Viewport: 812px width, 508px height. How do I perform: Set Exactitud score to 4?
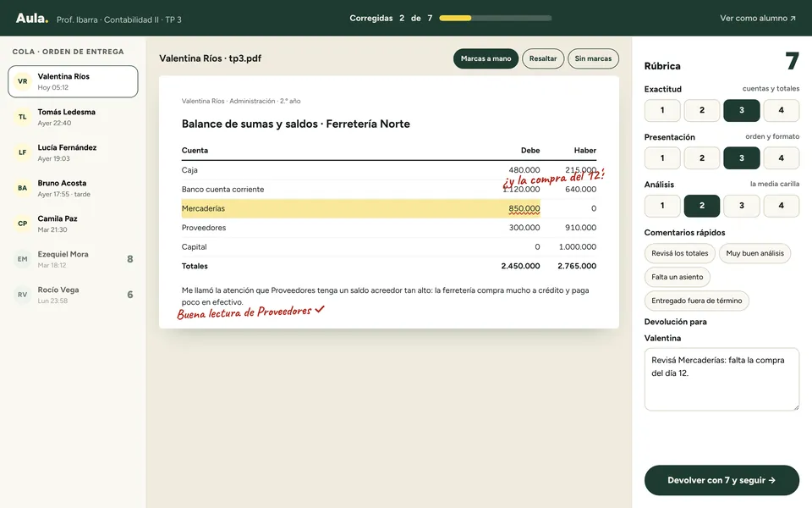click(781, 110)
